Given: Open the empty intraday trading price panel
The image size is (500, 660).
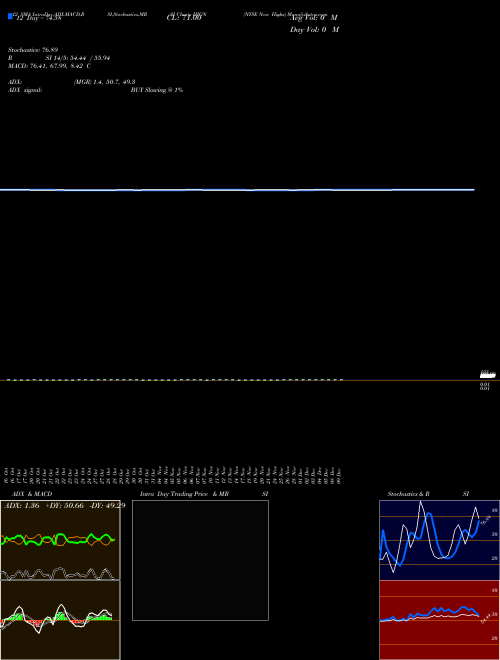Looking at the screenshot, I should 200,560.
